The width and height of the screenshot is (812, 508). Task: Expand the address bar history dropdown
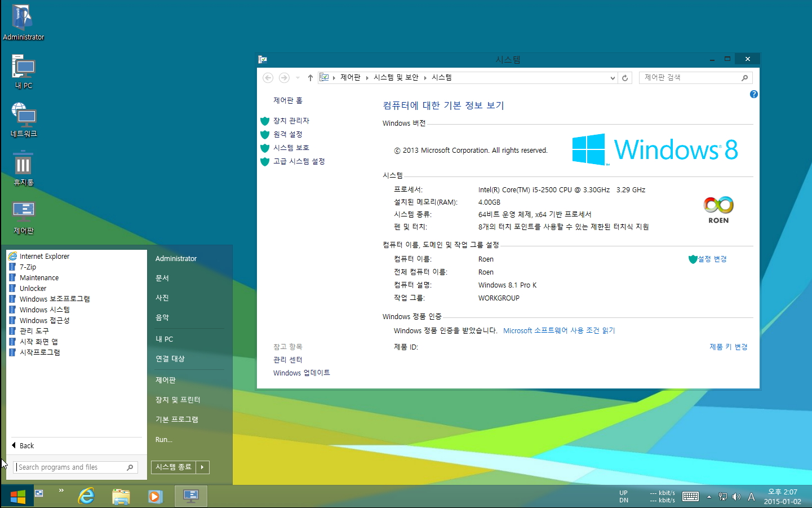click(x=613, y=78)
